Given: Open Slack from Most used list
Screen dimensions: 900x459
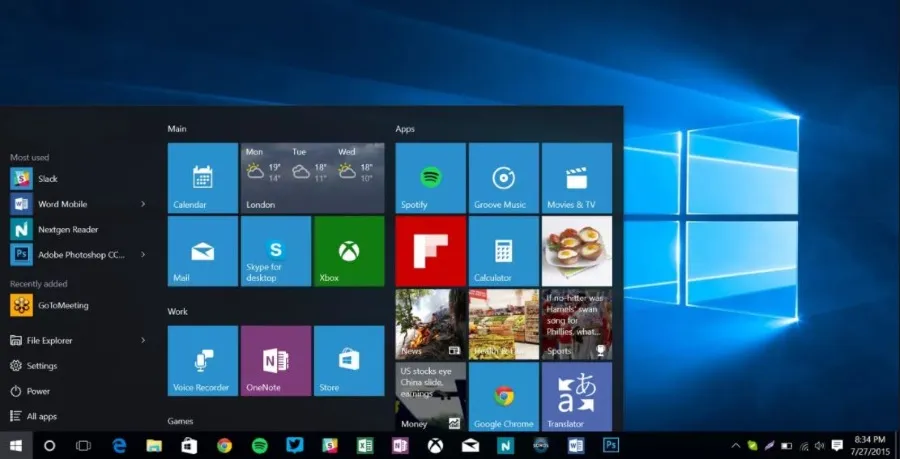Looking at the screenshot, I should [77, 178].
